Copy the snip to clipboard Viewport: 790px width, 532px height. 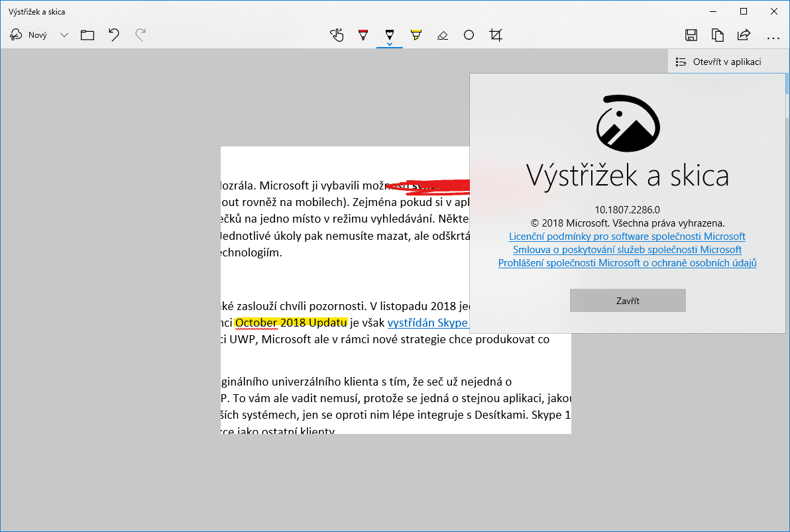[718, 34]
